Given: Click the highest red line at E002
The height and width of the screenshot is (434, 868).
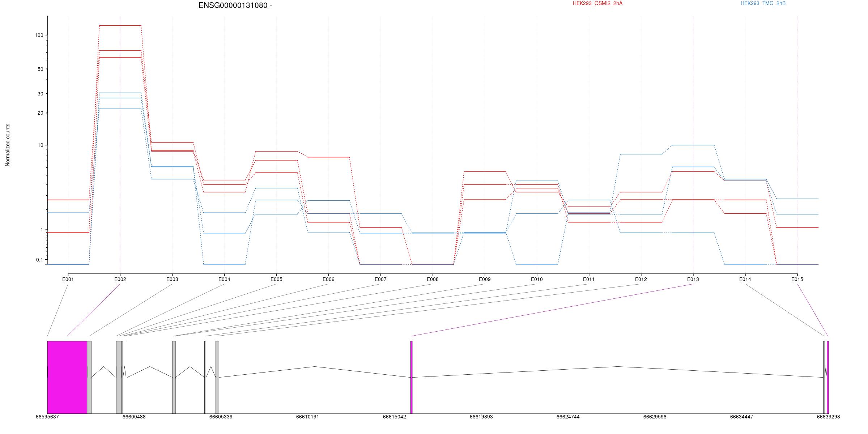Looking at the screenshot, I should coord(120,26).
